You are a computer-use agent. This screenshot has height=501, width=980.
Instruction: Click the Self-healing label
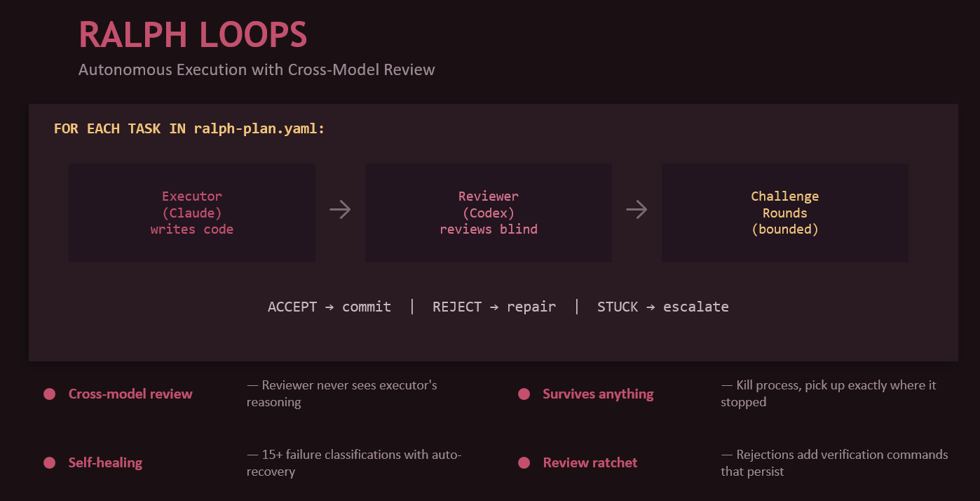click(x=105, y=463)
